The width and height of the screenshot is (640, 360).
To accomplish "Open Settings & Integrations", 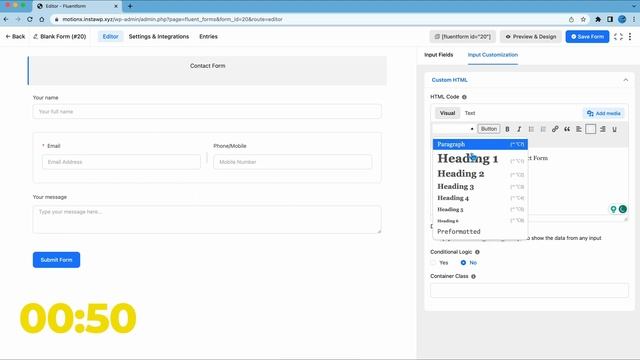I will (x=159, y=36).
